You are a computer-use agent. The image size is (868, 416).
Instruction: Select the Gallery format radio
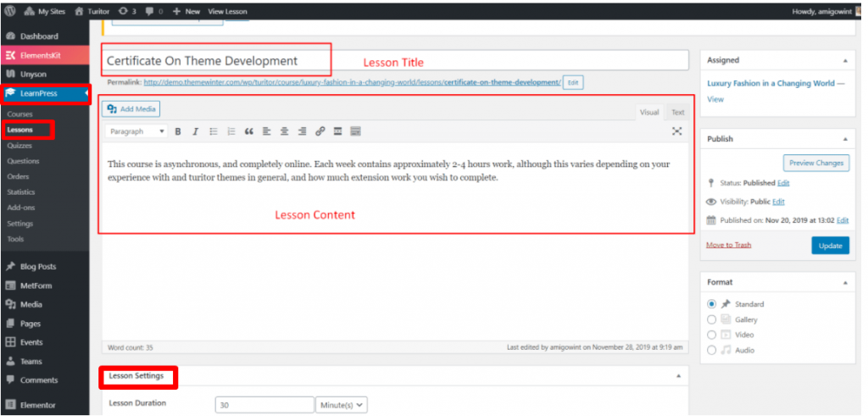coord(712,319)
